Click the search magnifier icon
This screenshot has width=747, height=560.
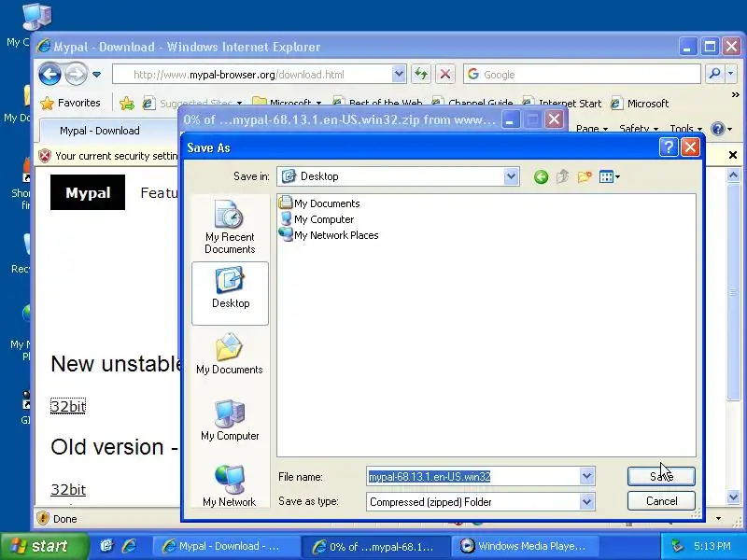(714, 74)
